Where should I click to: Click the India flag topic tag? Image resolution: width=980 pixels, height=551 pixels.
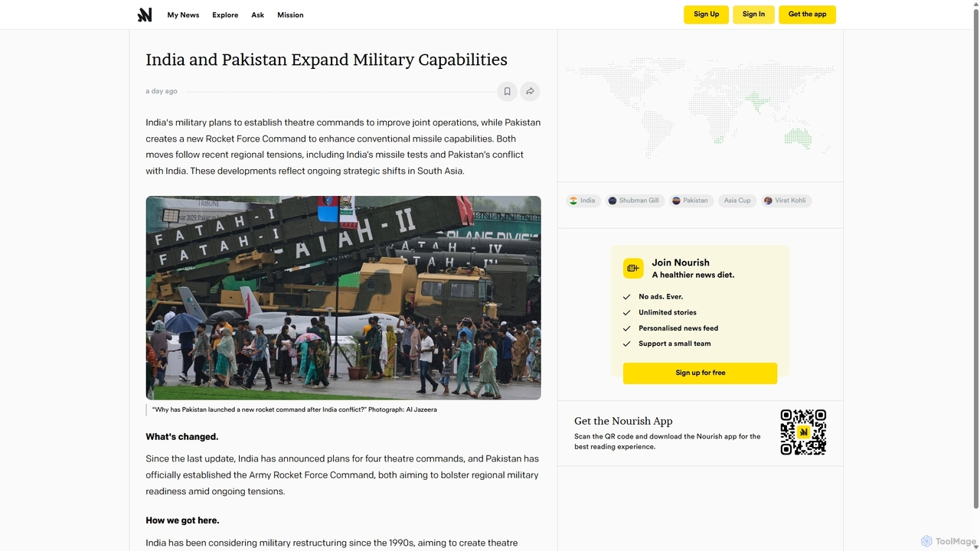tap(583, 201)
